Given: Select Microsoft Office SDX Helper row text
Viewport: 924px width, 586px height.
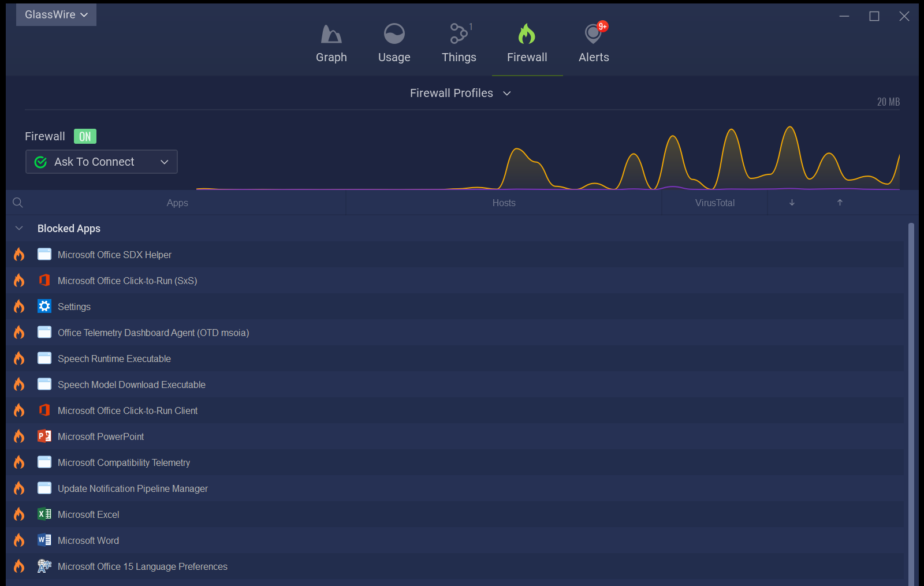Looking at the screenshot, I should point(114,255).
